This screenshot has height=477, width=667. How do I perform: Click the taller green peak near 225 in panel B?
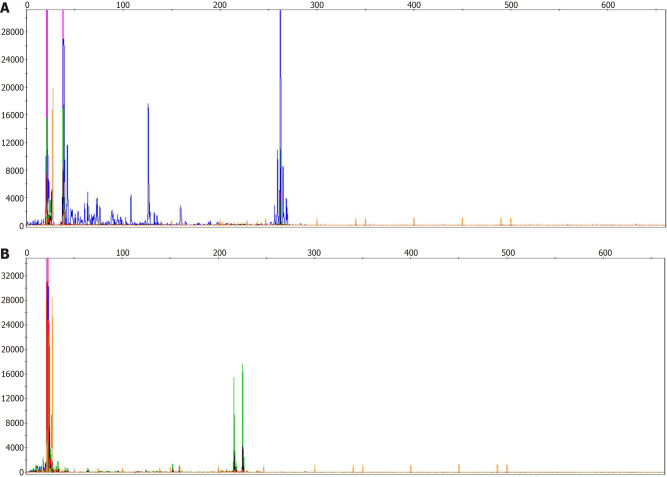pyautogui.click(x=242, y=417)
